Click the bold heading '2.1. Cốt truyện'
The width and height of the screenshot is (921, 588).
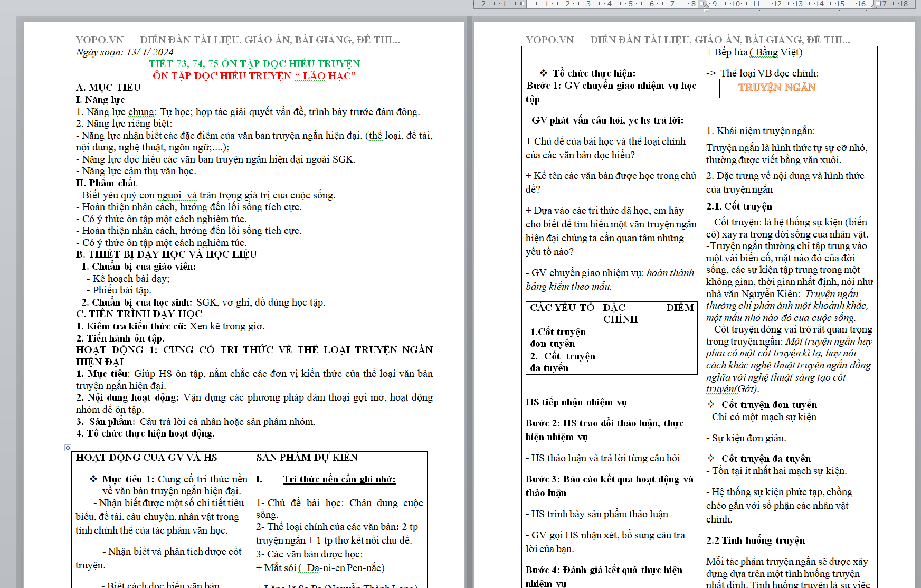point(739,206)
